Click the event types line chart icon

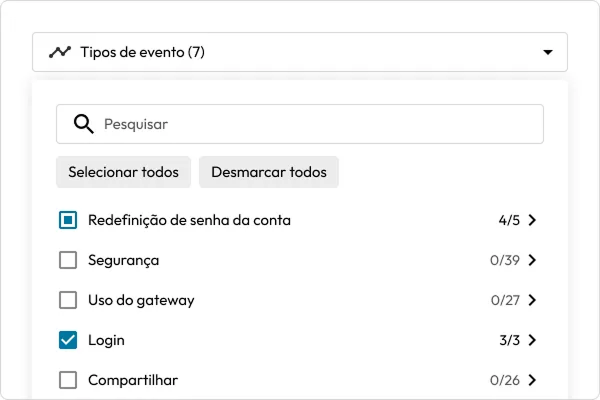click(60, 52)
